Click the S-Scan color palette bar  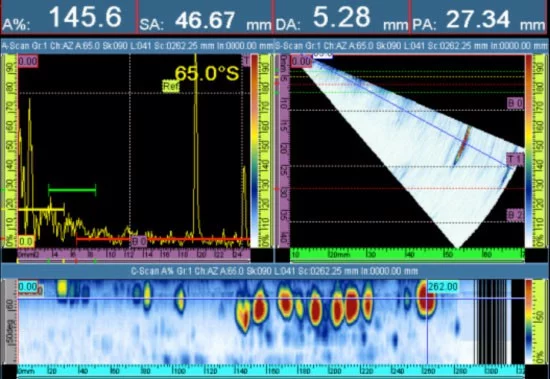click(x=528, y=151)
